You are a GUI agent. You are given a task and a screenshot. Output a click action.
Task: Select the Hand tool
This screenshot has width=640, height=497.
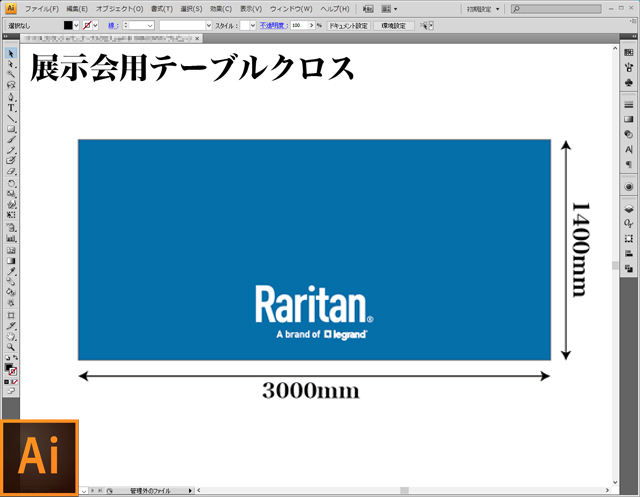tap(11, 337)
